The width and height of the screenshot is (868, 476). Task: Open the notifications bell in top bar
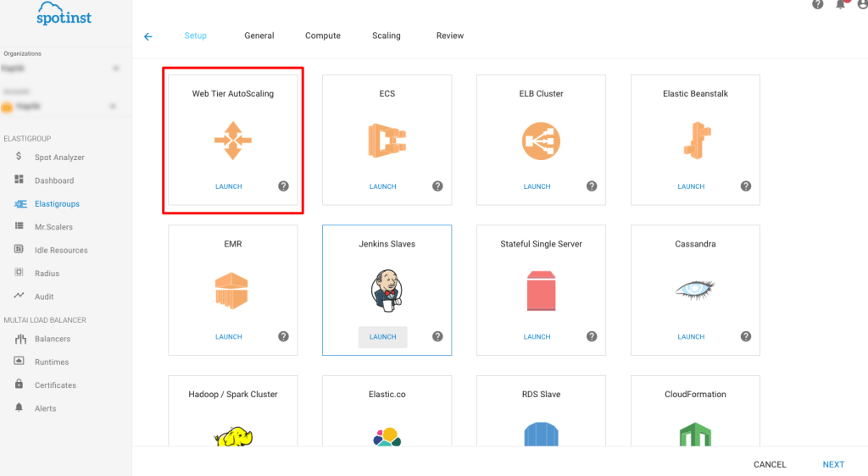841,4
